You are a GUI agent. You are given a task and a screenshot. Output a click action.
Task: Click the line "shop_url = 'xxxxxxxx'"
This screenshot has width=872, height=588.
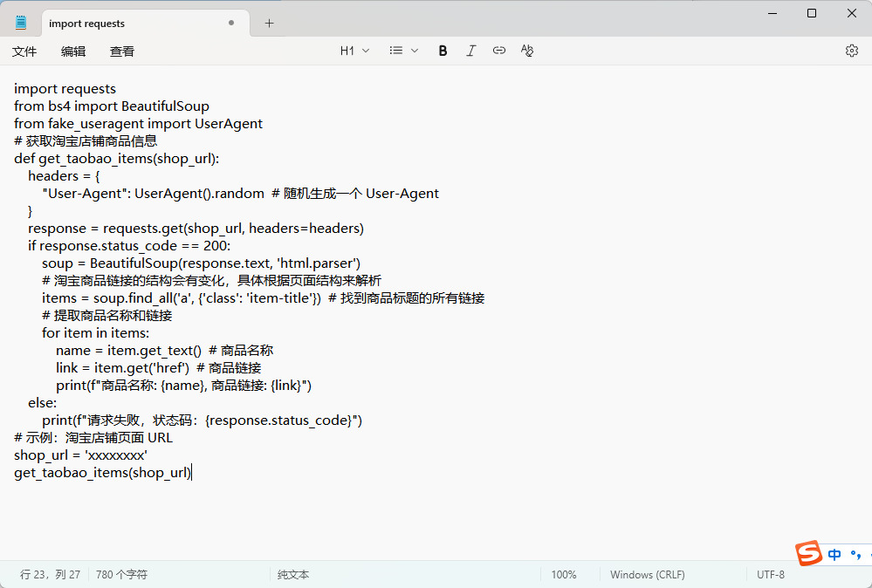[80, 455]
